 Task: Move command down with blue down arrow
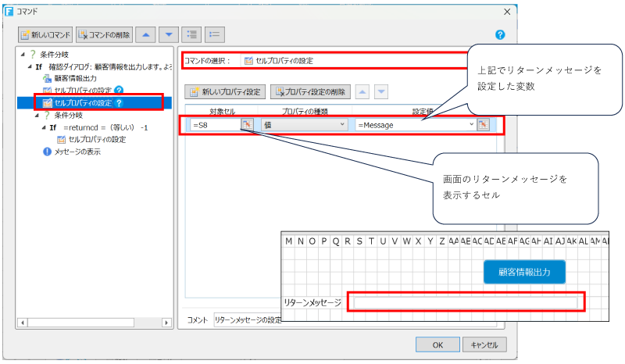point(169,34)
